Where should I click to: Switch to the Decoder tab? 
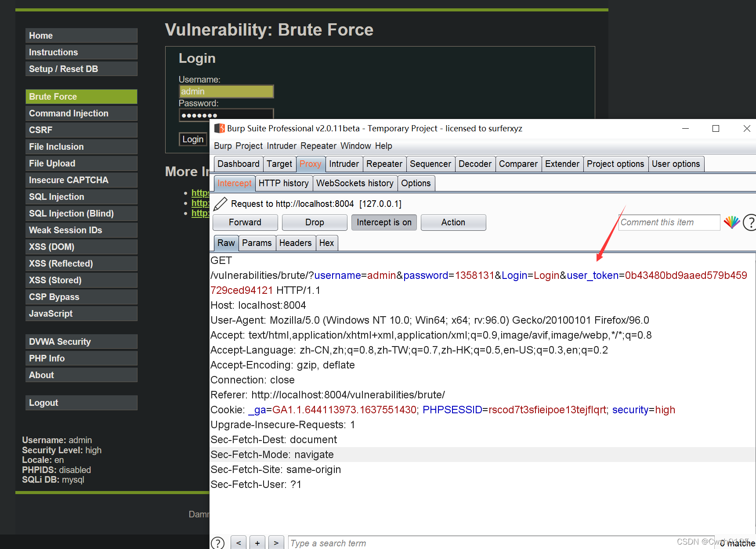click(475, 164)
